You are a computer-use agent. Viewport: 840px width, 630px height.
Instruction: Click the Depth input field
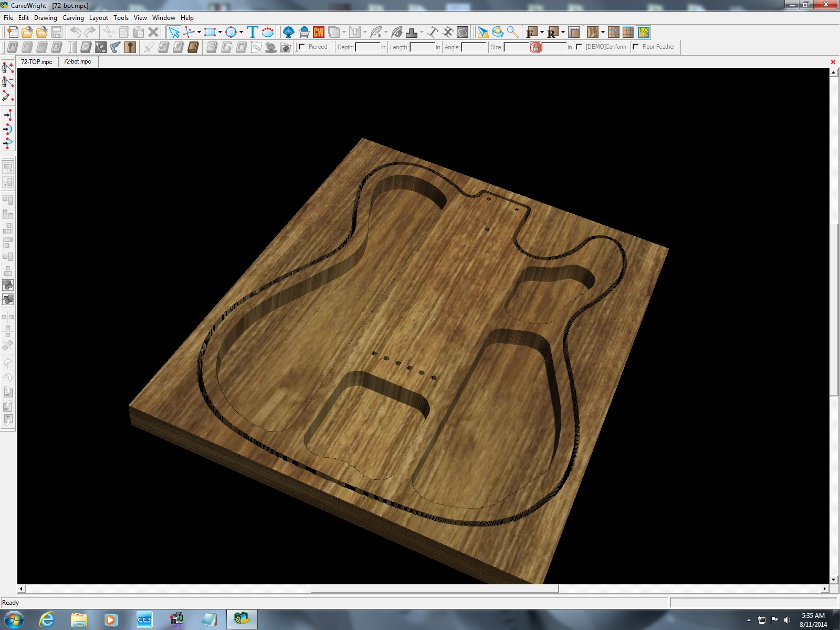tap(367, 47)
